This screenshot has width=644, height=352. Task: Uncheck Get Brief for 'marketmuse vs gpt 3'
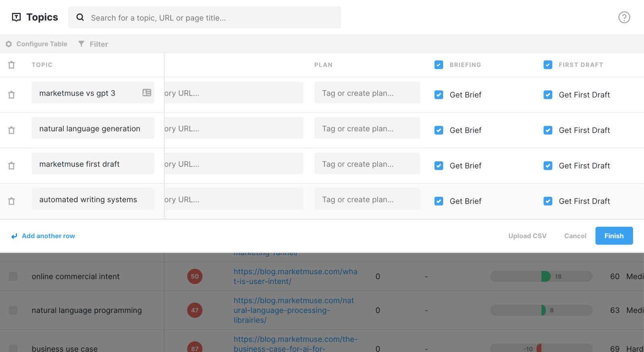439,95
